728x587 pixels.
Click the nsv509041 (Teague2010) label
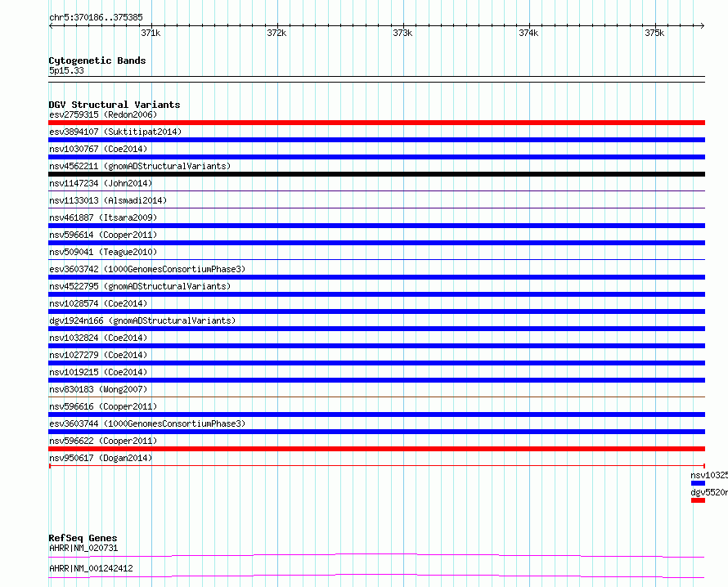point(103,252)
